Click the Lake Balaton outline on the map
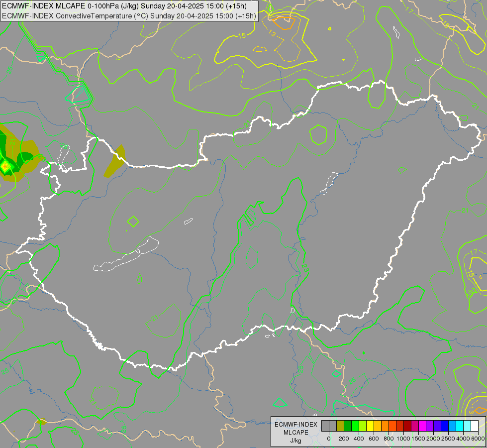 (x=126, y=255)
